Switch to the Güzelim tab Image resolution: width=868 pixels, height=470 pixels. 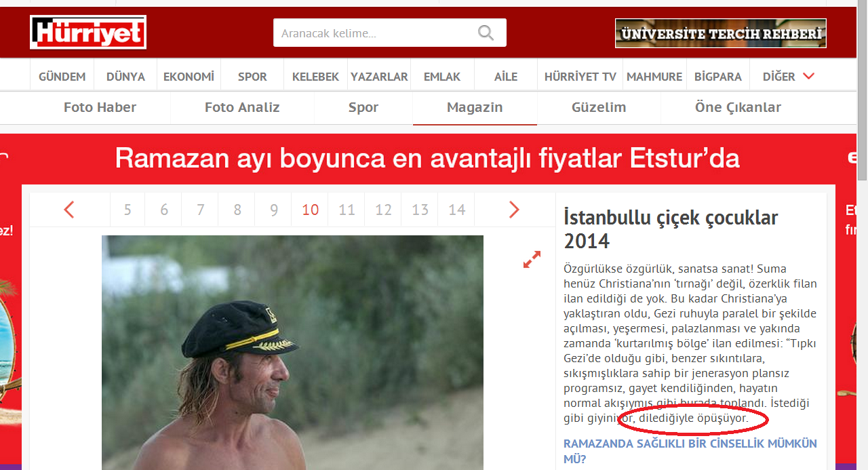(x=599, y=107)
